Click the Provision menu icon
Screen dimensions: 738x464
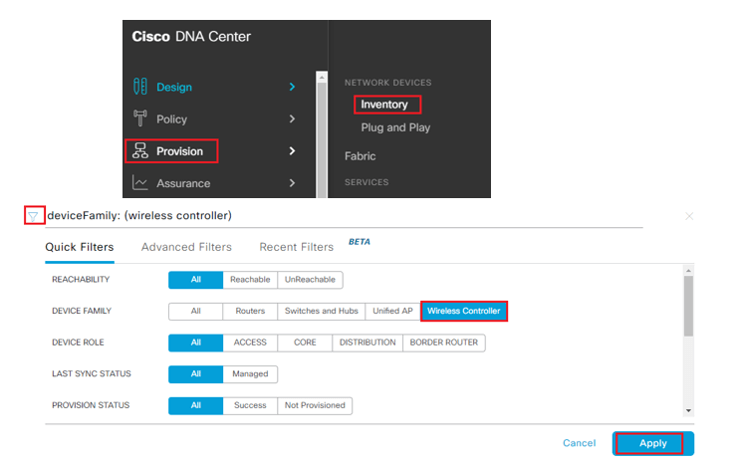[x=140, y=151]
